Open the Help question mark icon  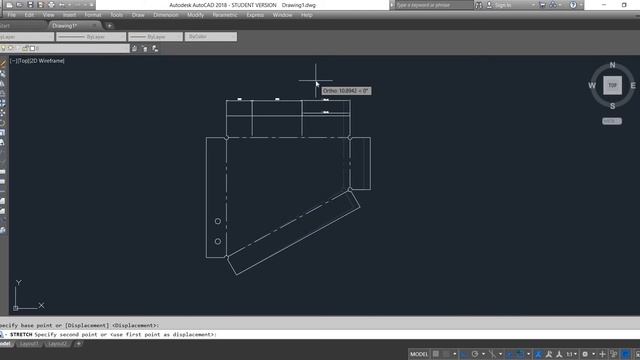point(573,5)
